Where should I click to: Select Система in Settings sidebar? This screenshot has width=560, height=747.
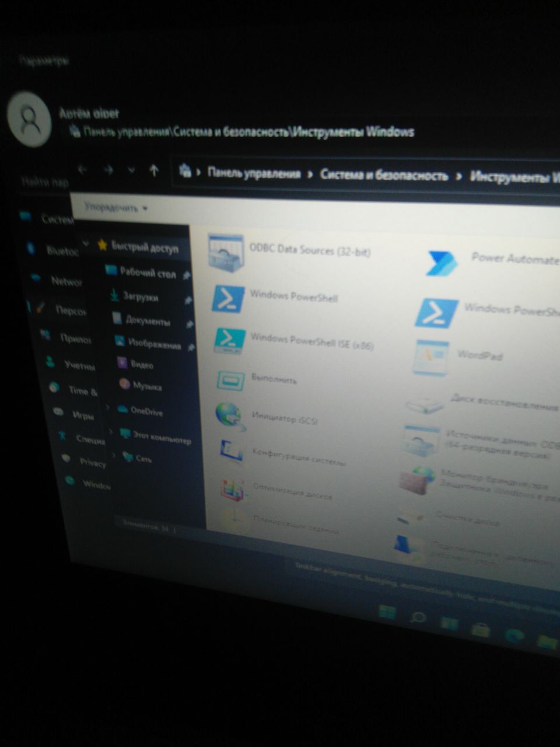pyautogui.click(x=48, y=218)
